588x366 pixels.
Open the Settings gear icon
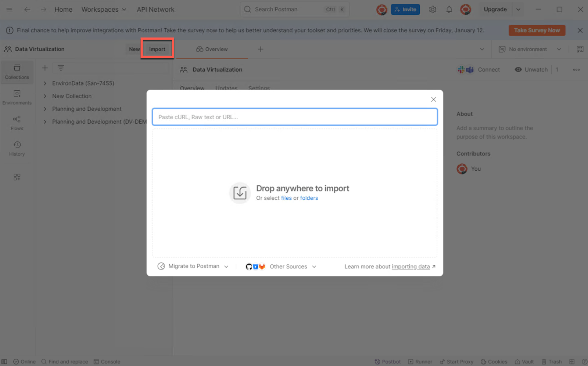point(433,10)
